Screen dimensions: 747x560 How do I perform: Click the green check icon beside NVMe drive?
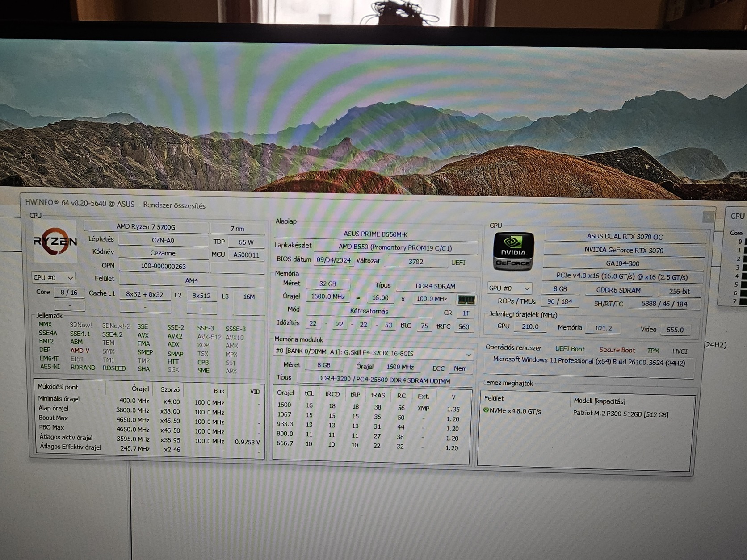[x=486, y=410]
